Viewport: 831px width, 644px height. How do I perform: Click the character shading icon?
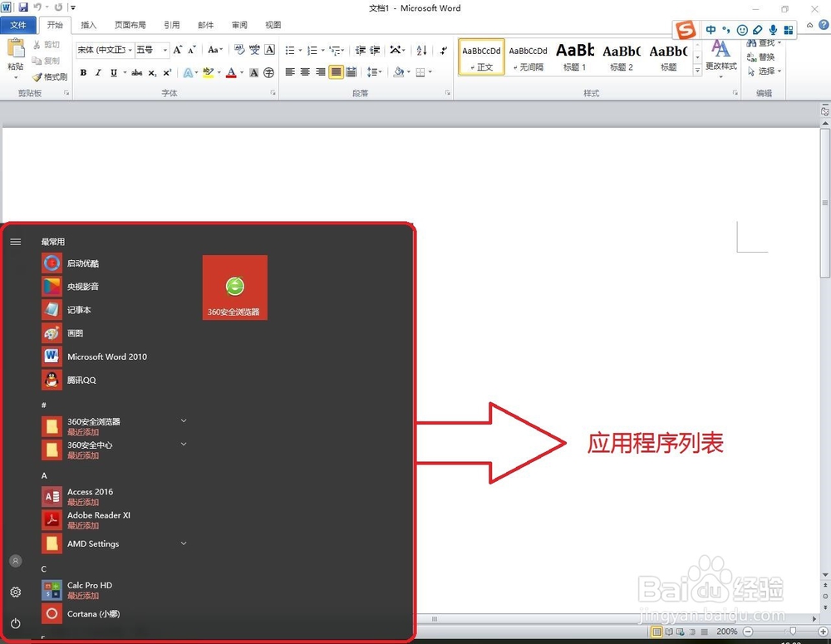[x=253, y=72]
